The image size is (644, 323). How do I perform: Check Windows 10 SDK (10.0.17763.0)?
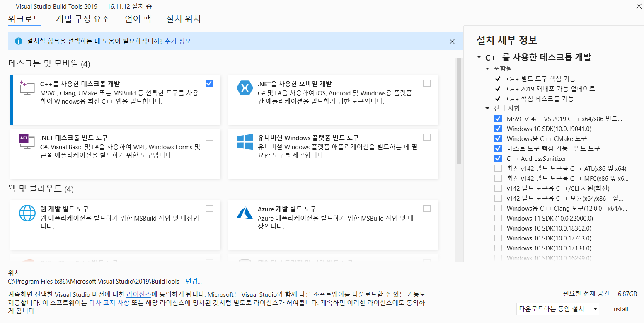click(x=498, y=238)
